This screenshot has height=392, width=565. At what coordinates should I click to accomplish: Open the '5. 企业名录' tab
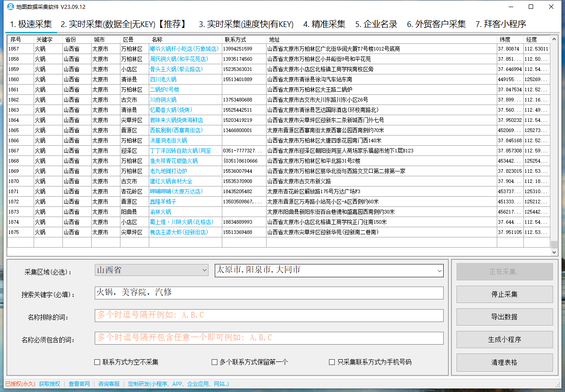[376, 24]
